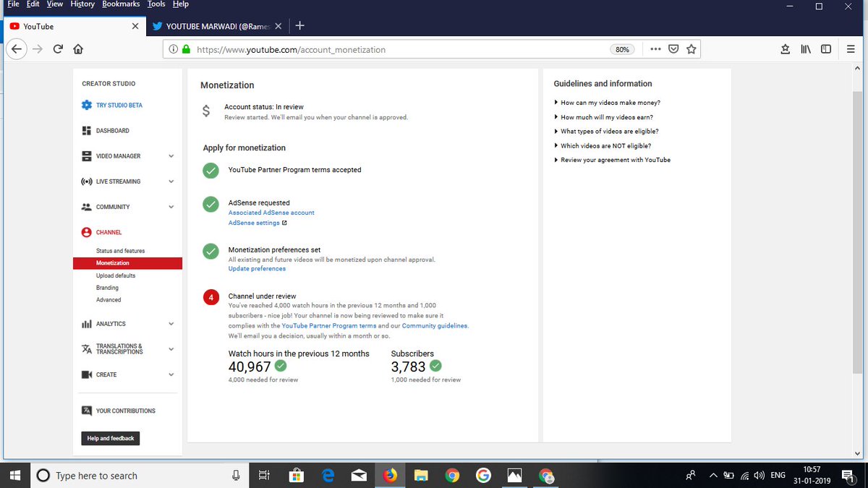Image resolution: width=868 pixels, height=488 pixels.
Task: Open Advanced under Channel
Action: coord(109,299)
